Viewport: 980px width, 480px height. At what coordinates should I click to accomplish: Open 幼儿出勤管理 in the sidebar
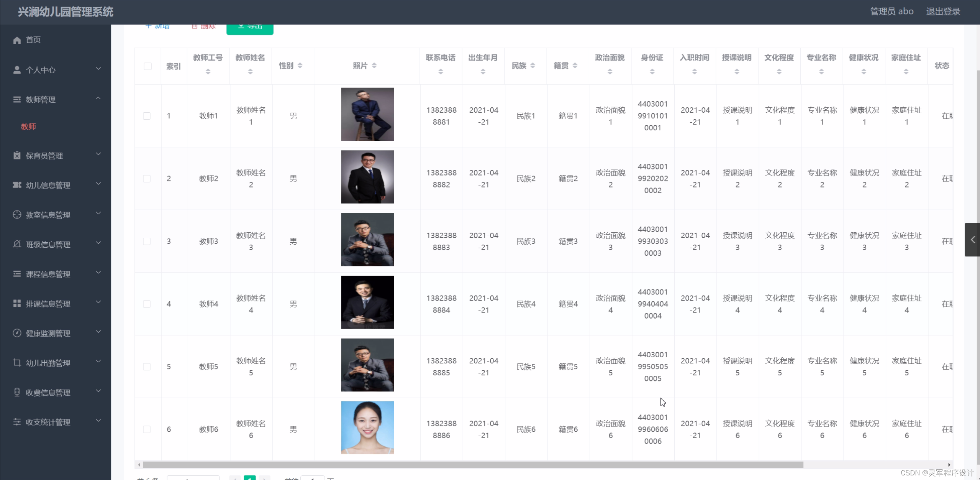(48, 363)
